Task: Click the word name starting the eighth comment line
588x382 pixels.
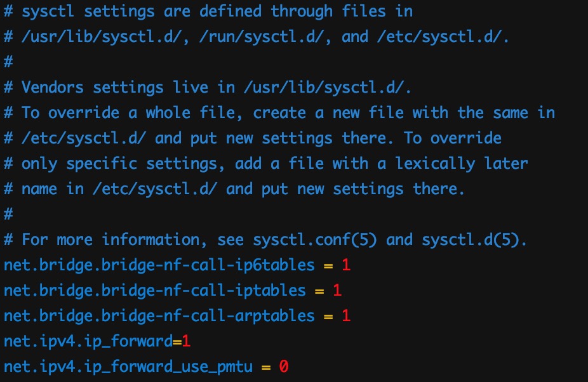Action: click(x=39, y=188)
